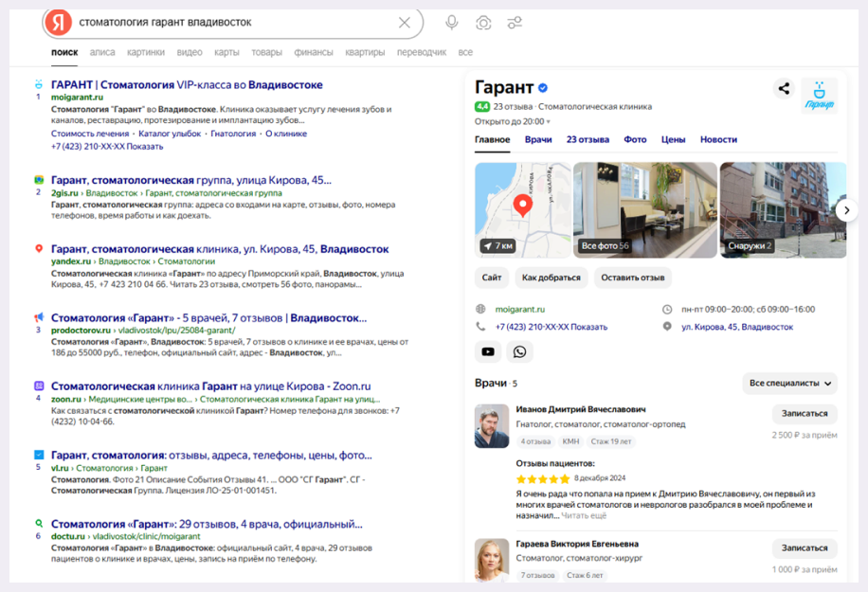Open 23 отзыва tab in card

point(588,139)
